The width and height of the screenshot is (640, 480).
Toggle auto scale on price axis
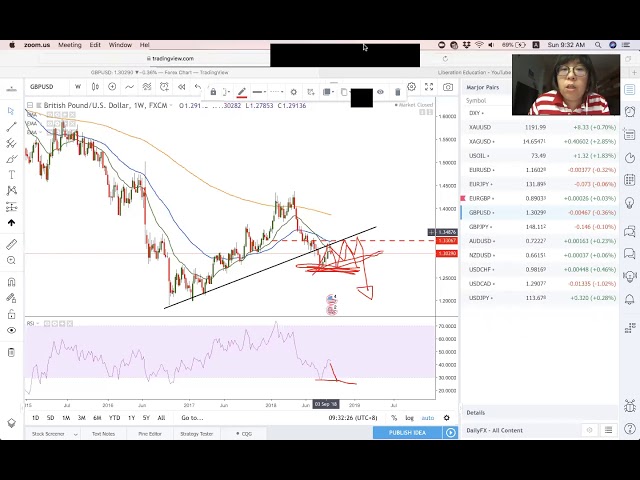coord(428,418)
